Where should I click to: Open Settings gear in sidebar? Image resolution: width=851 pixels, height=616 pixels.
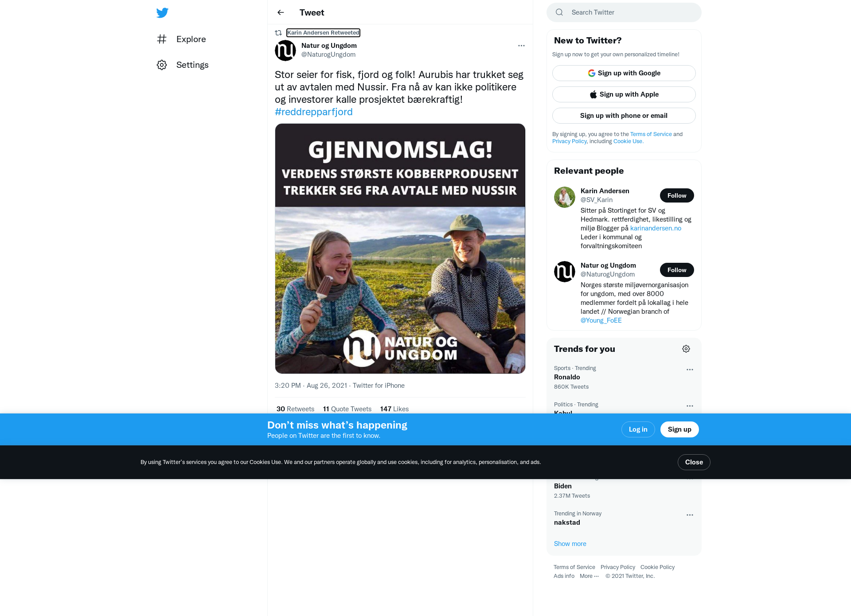click(x=162, y=65)
